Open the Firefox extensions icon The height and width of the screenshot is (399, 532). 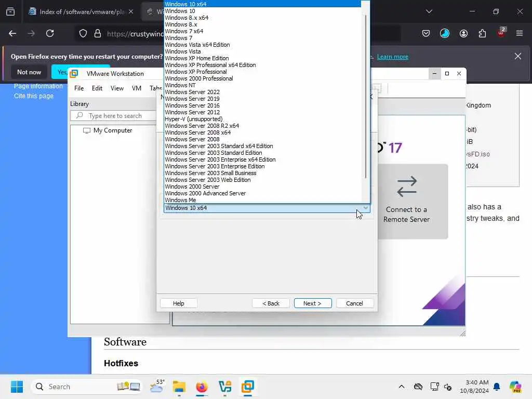[x=482, y=33]
